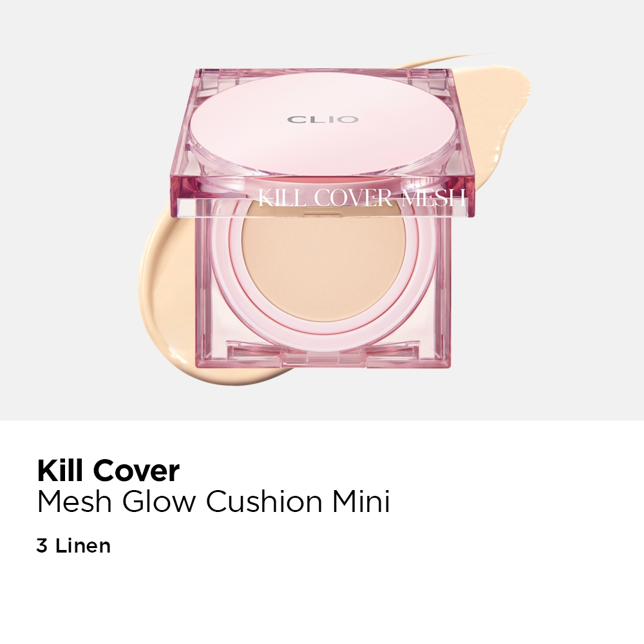Viewport: 644px width, 644px height.
Task: Click the clasp on the compact base
Action: [x=324, y=354]
